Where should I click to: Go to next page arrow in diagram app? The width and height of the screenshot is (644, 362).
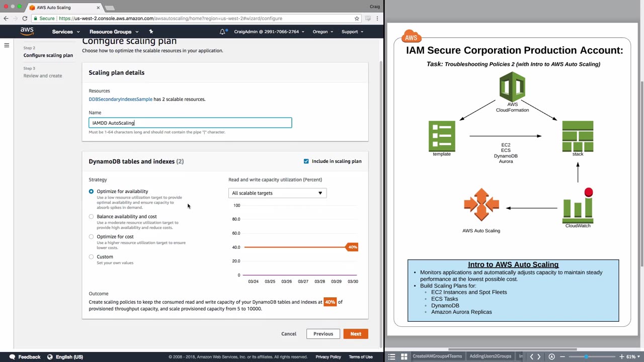(539, 356)
